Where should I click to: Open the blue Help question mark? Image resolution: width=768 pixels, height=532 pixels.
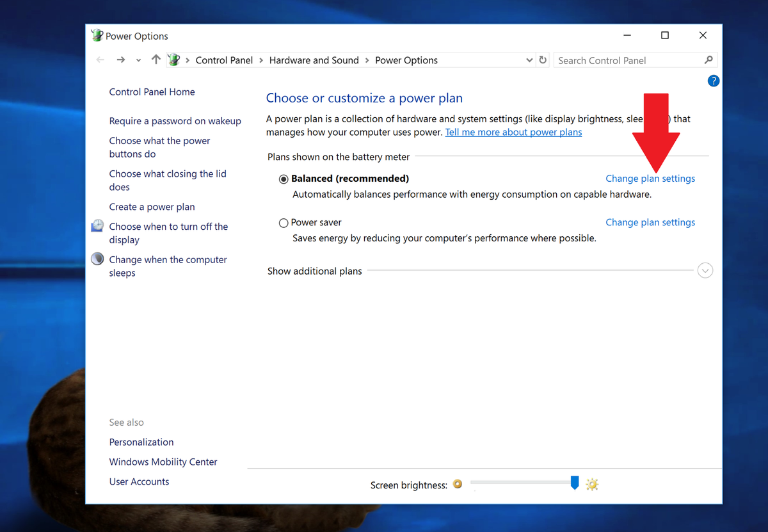(x=714, y=81)
